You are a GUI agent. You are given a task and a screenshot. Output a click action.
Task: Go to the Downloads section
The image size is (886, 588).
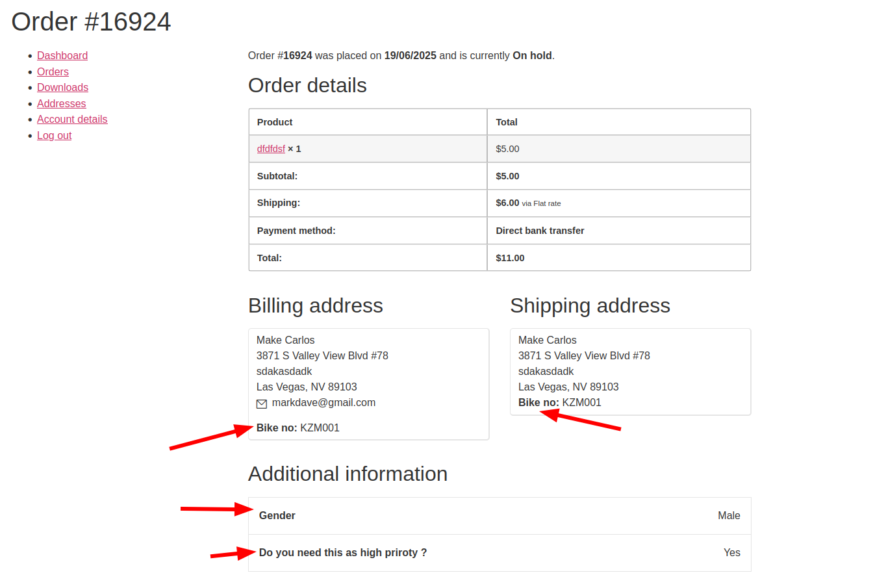pos(62,87)
